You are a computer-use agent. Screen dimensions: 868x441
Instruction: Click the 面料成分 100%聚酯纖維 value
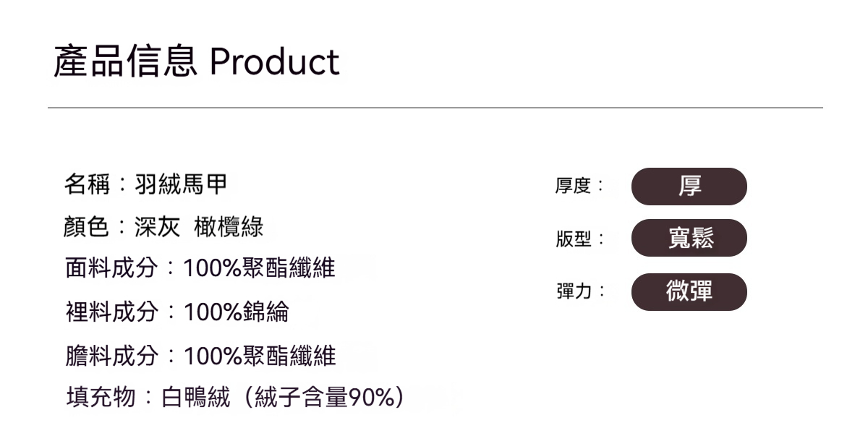(x=259, y=269)
